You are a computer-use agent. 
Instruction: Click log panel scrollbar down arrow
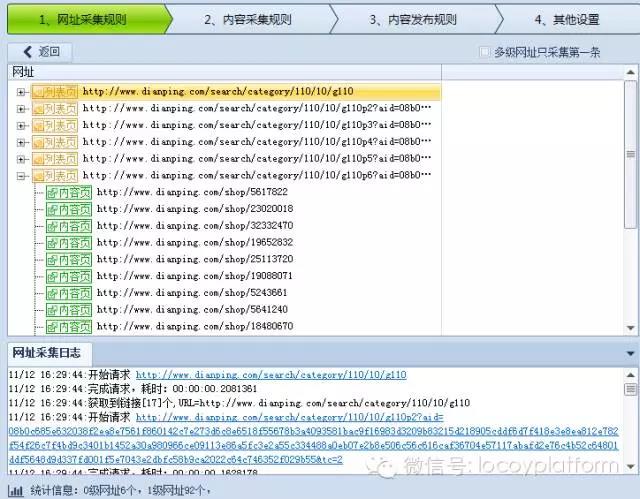[x=630, y=466]
